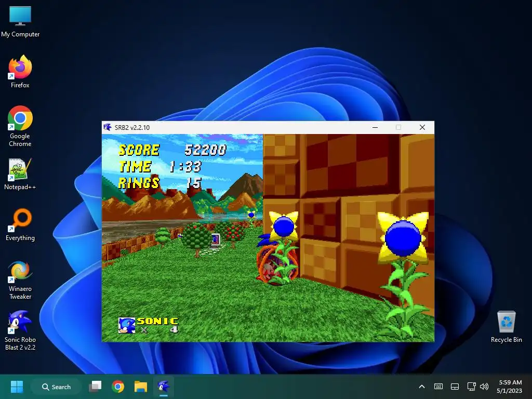Open File Explorer from the taskbar

coord(140,387)
